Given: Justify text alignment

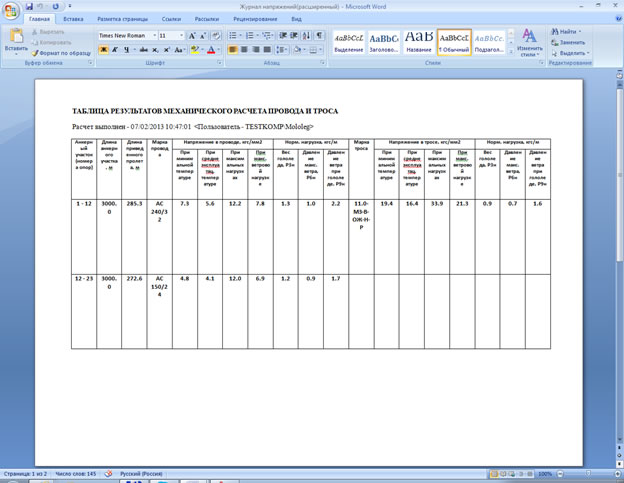Looking at the screenshot, I should [267, 50].
